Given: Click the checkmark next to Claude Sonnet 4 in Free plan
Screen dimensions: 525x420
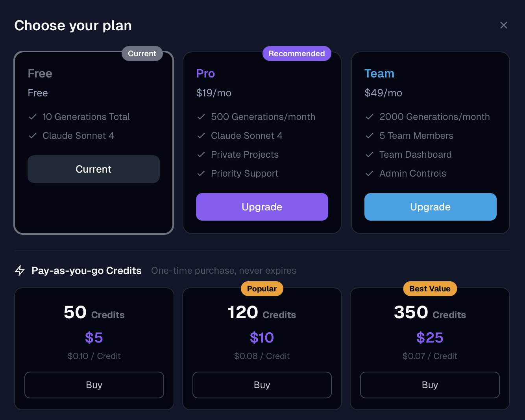Looking at the screenshot, I should [x=33, y=136].
